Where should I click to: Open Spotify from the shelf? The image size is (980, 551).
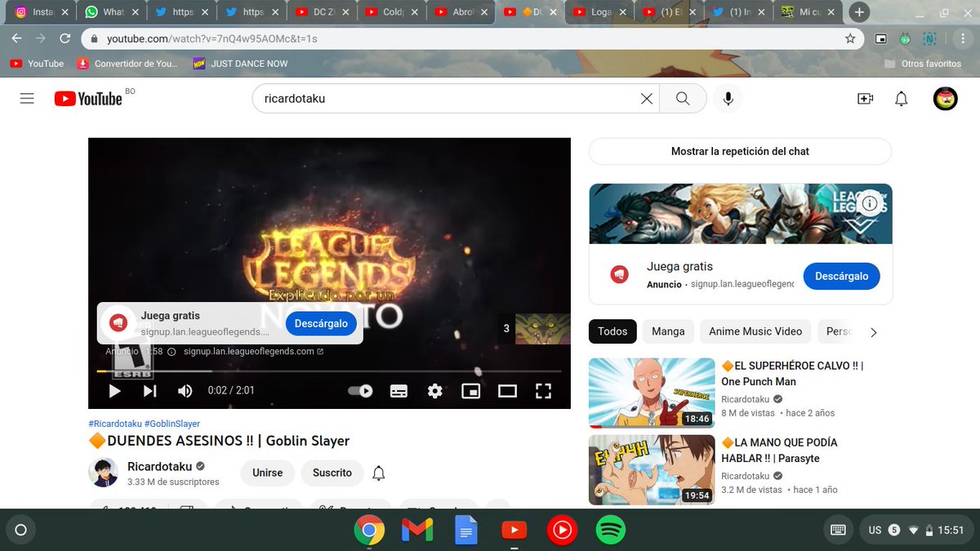pyautogui.click(x=610, y=531)
